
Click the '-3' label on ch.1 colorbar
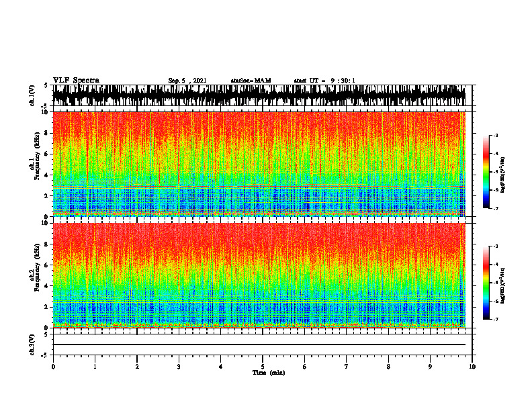point(496,136)
